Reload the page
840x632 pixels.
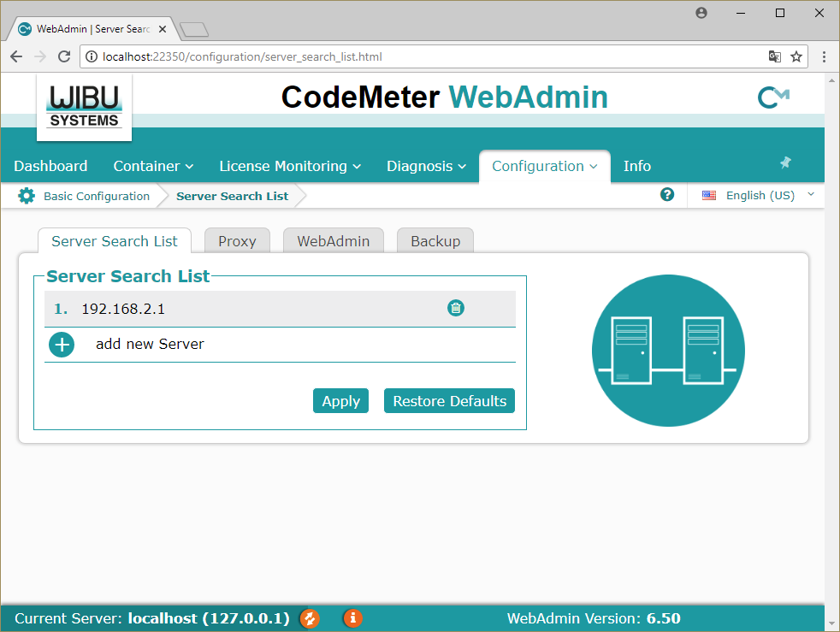coord(64,56)
